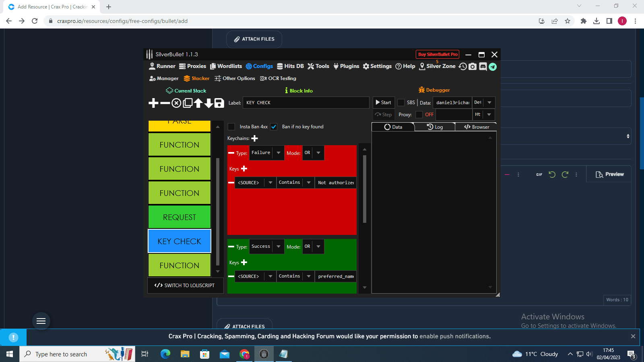Open Microsoft Edge from the taskbar

[x=165, y=354]
